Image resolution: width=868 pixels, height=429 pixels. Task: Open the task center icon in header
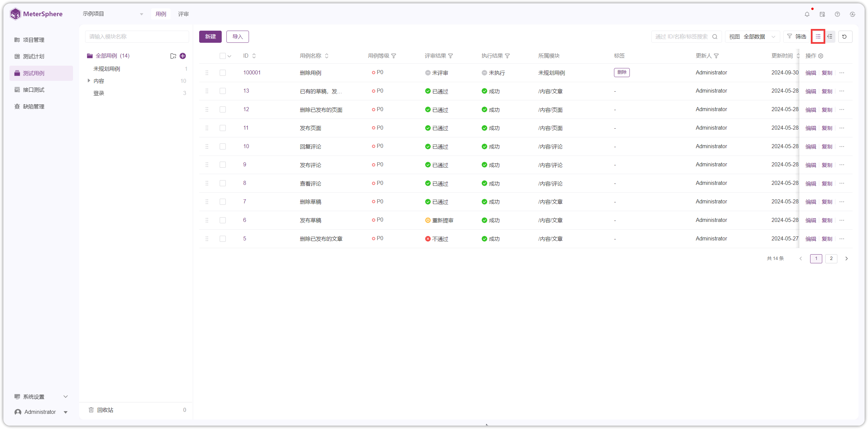click(822, 14)
